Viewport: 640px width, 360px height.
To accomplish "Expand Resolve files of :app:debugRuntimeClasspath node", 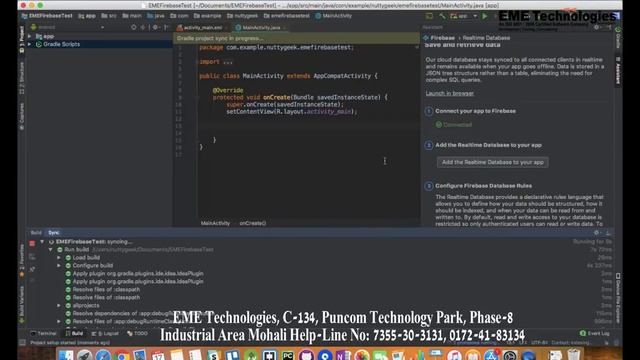I will coord(59,321).
